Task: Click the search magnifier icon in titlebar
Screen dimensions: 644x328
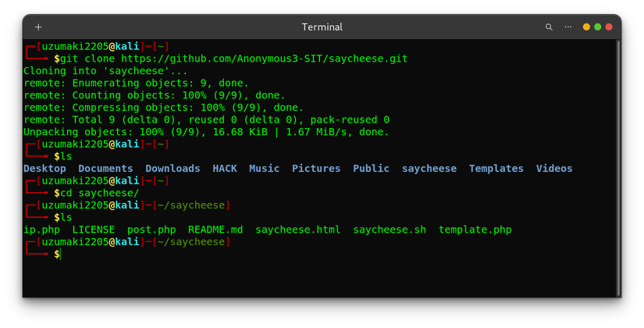Action: [549, 27]
